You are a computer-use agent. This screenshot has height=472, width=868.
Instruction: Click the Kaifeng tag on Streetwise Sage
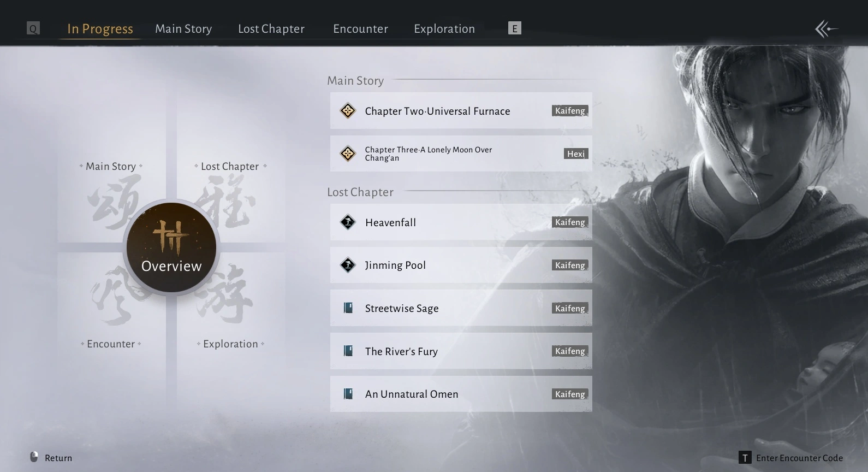pyautogui.click(x=570, y=308)
